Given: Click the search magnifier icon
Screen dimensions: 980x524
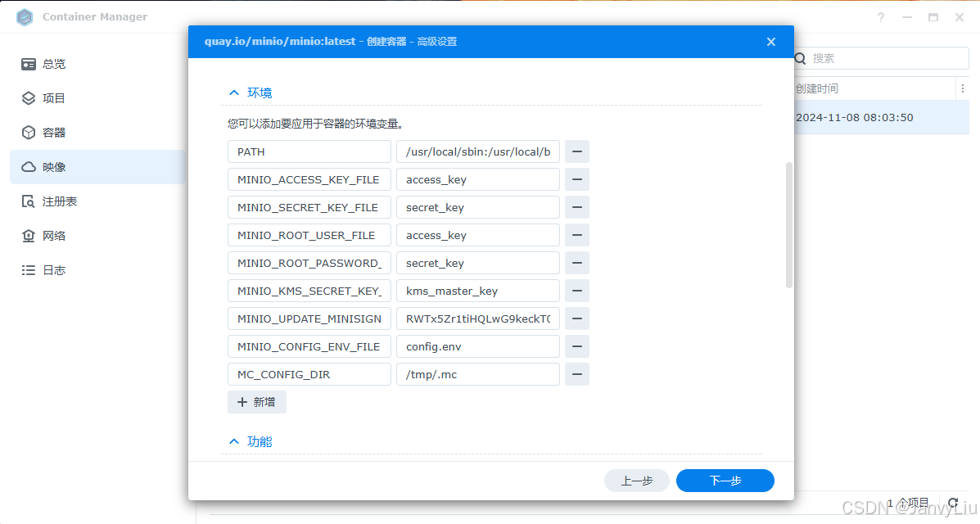Looking at the screenshot, I should (x=800, y=58).
